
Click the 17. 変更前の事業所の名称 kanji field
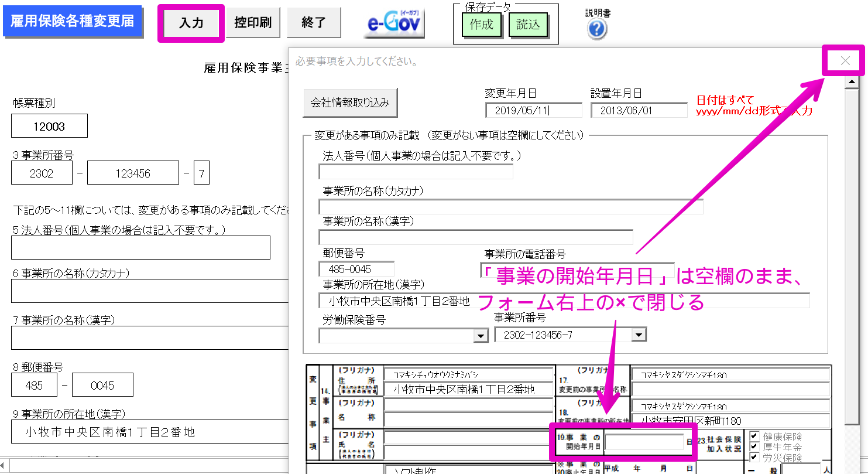pos(730,390)
